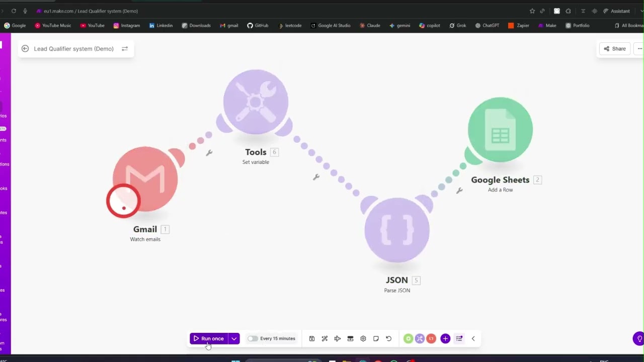Open the ChatGPT bookmark
The image size is (644, 362).
click(x=487, y=26)
